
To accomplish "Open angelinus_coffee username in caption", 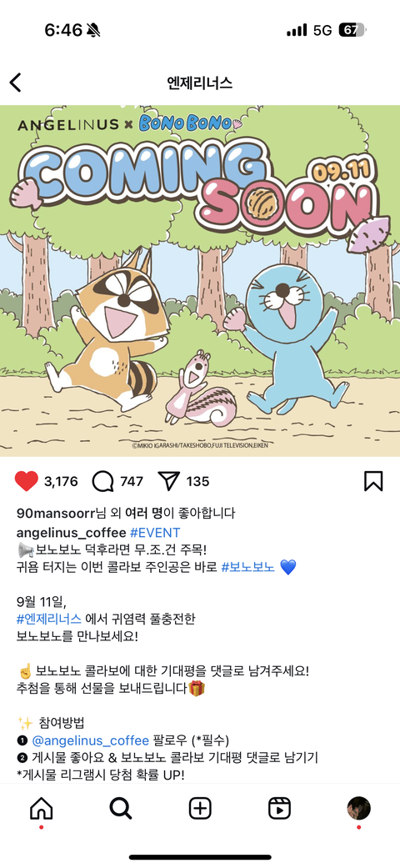I will click(x=72, y=533).
